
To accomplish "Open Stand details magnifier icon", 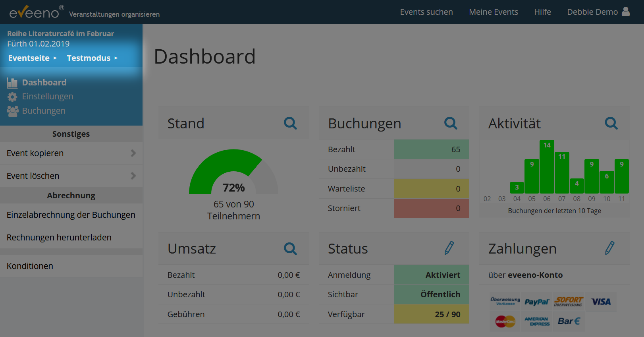I will (x=290, y=123).
